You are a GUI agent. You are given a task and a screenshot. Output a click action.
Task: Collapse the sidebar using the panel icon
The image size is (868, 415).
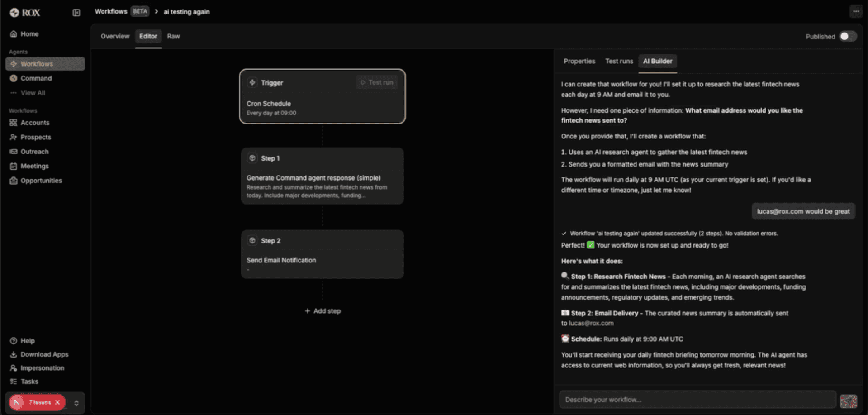click(x=76, y=13)
